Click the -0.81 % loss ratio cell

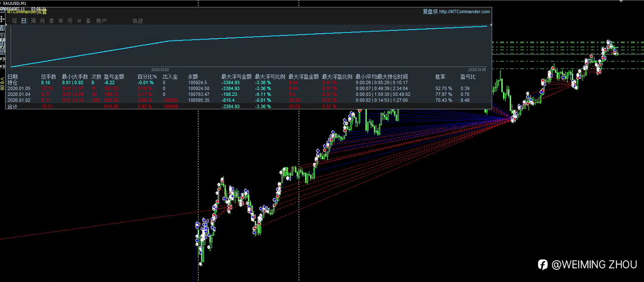click(264, 100)
